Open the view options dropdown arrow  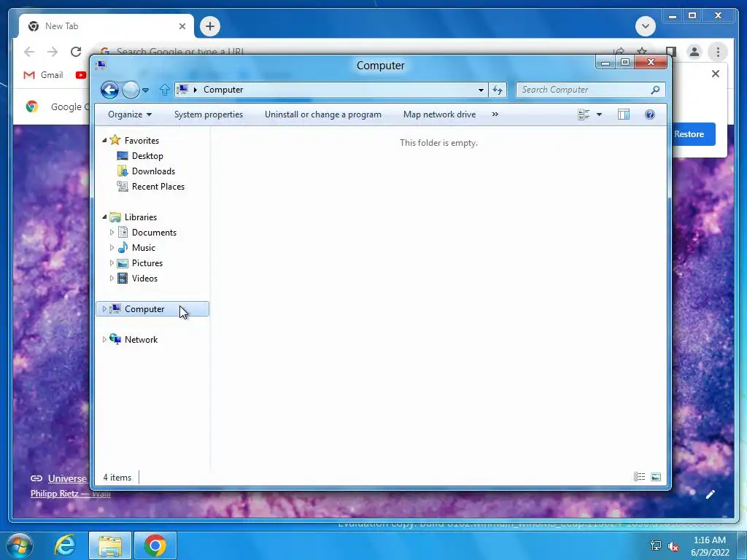point(600,114)
